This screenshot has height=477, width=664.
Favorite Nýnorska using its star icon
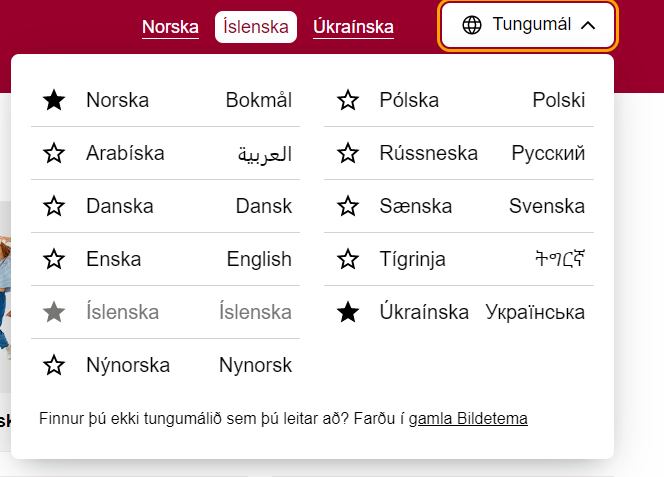(x=54, y=365)
